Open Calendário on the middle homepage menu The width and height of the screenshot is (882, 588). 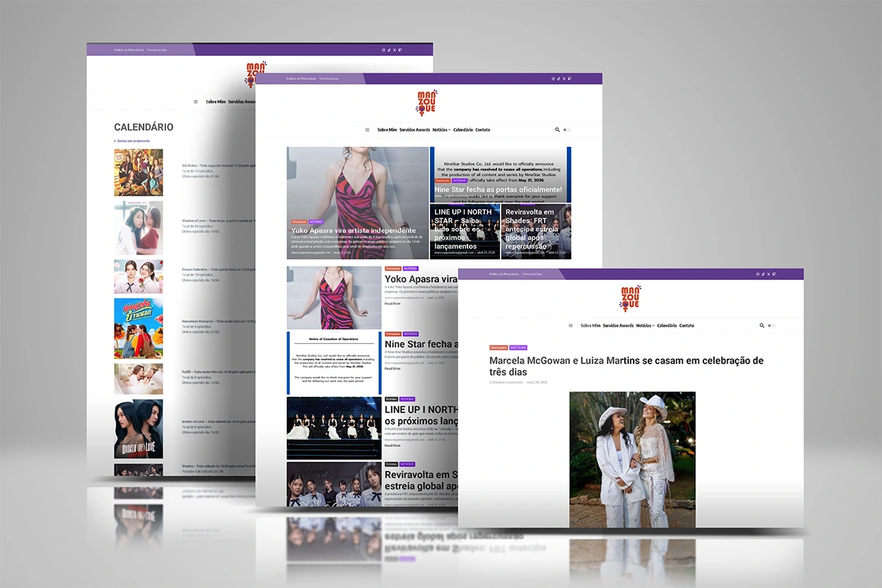[x=463, y=130]
